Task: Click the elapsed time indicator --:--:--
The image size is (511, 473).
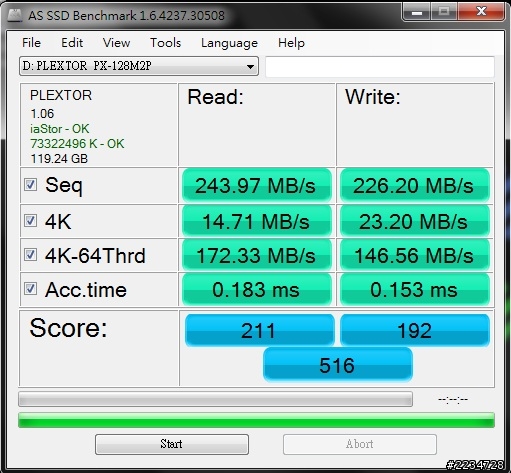Action: (453, 399)
